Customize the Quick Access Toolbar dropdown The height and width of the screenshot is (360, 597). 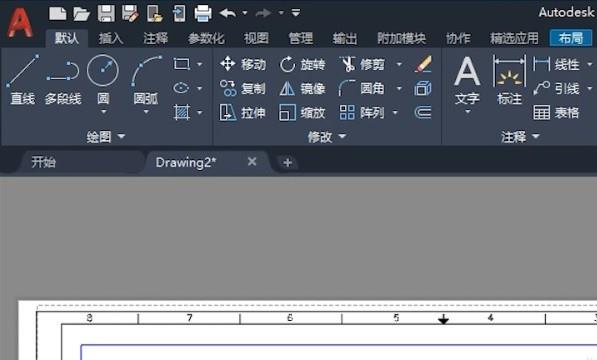click(295, 13)
